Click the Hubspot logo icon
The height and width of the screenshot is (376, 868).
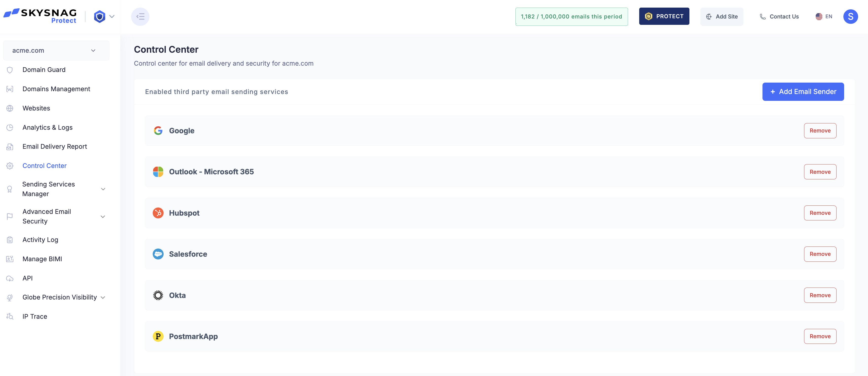[158, 213]
